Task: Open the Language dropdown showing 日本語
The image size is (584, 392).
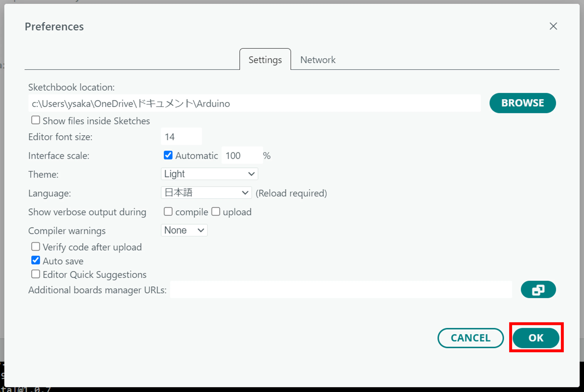Action: pyautogui.click(x=206, y=193)
